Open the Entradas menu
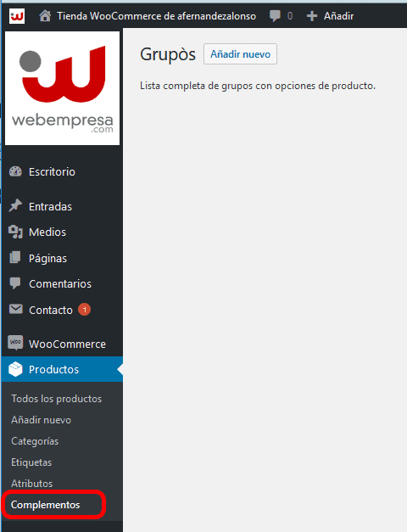 pyautogui.click(x=51, y=207)
